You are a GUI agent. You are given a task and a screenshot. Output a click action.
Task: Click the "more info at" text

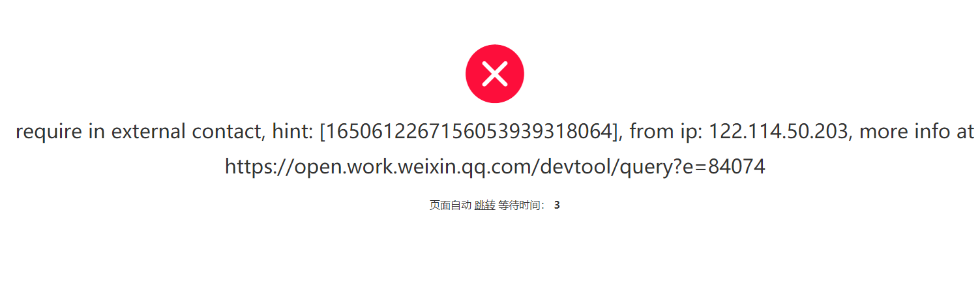click(917, 132)
